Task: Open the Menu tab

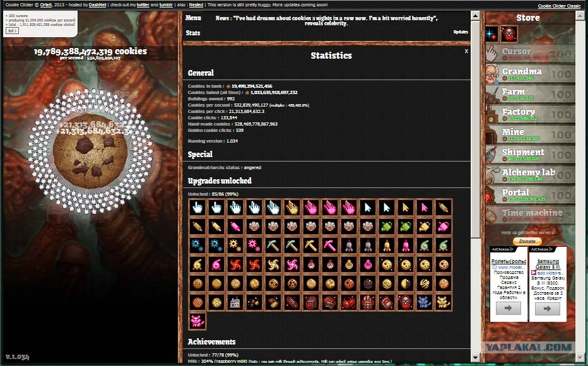Action: [193, 18]
